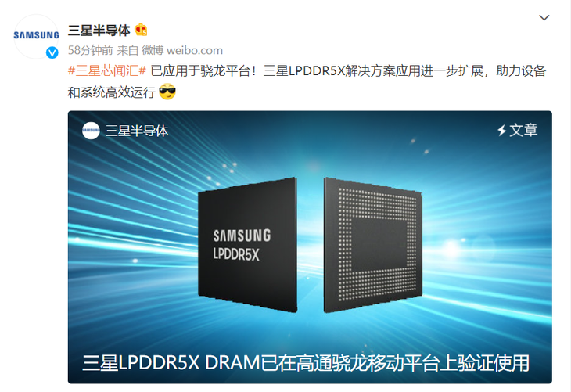Open the 三星半导体 username link
Viewport: 571px width, 392px height.
99,31
